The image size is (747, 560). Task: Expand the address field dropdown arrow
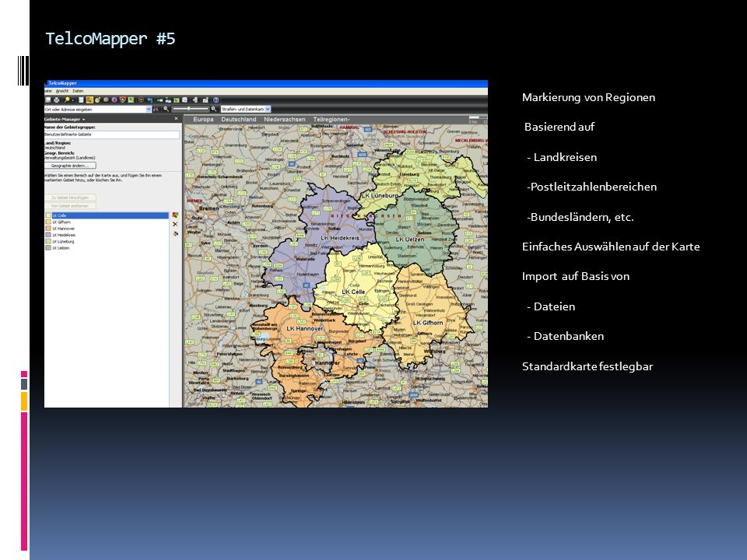[149, 109]
